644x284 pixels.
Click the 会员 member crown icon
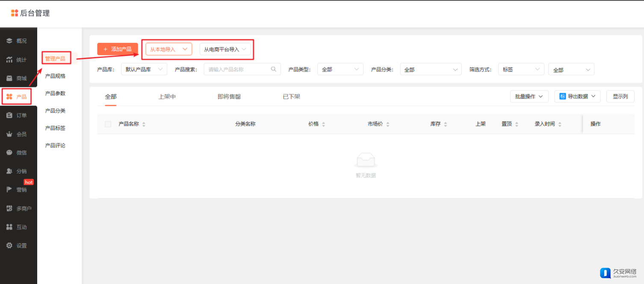tap(9, 134)
